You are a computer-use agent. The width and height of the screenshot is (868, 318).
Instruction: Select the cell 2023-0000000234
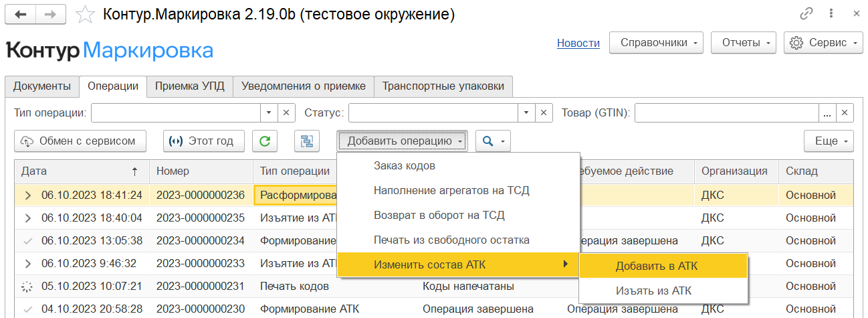coord(201,241)
